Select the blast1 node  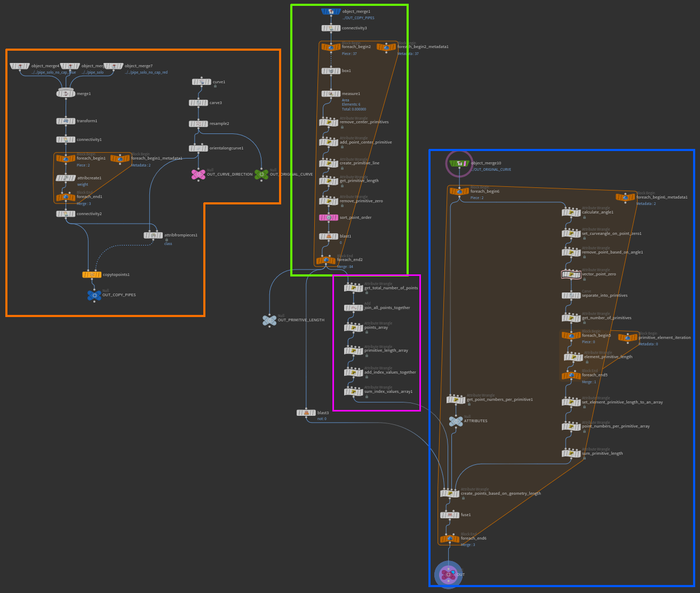pyautogui.click(x=329, y=236)
